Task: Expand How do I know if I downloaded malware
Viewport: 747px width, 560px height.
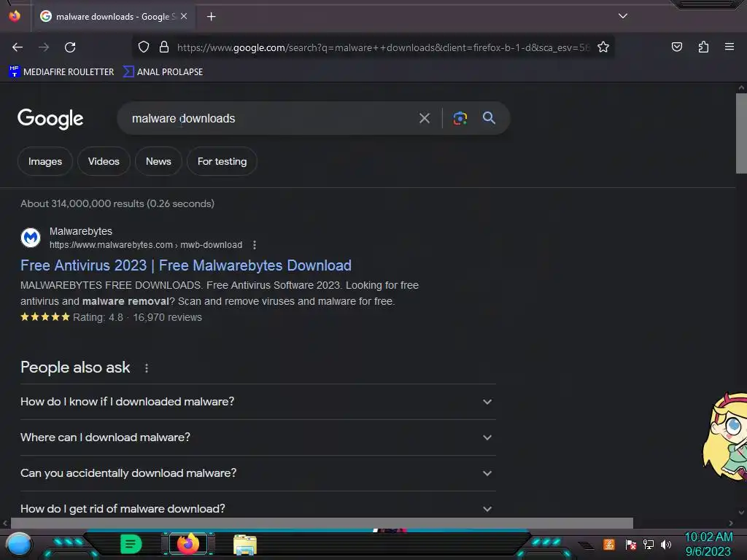Action: point(258,402)
